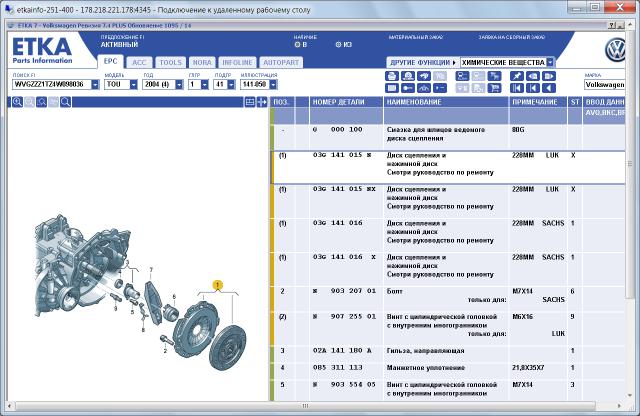
Task: Open the МОДЕЛЬ dropdown showing TOU
Action: pos(133,85)
